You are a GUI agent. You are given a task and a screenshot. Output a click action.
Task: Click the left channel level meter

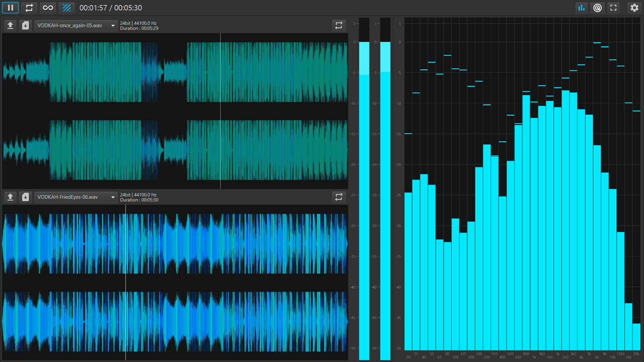(x=364, y=189)
